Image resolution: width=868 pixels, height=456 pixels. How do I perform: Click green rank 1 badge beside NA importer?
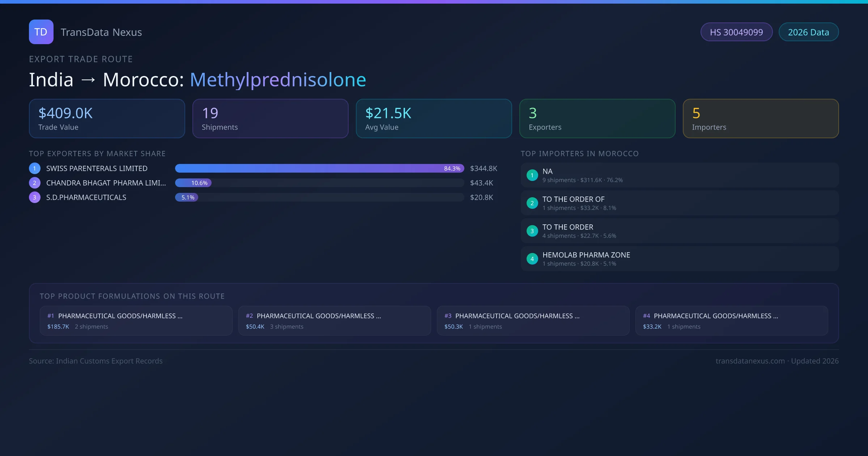pos(532,175)
